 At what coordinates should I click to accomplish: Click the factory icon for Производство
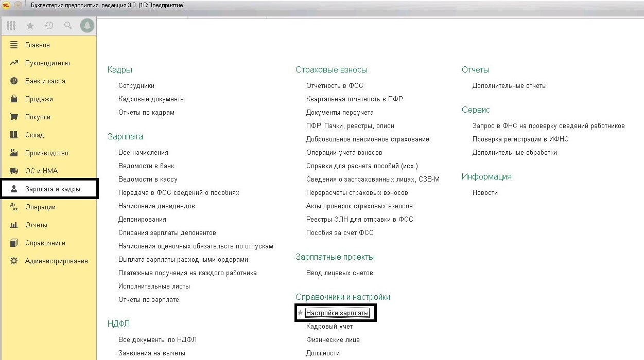pyautogui.click(x=14, y=153)
